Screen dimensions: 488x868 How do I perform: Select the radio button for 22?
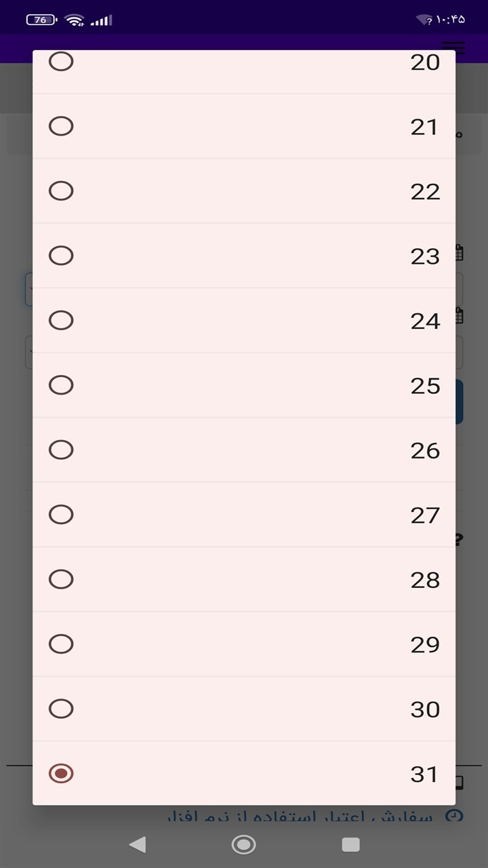(61, 191)
